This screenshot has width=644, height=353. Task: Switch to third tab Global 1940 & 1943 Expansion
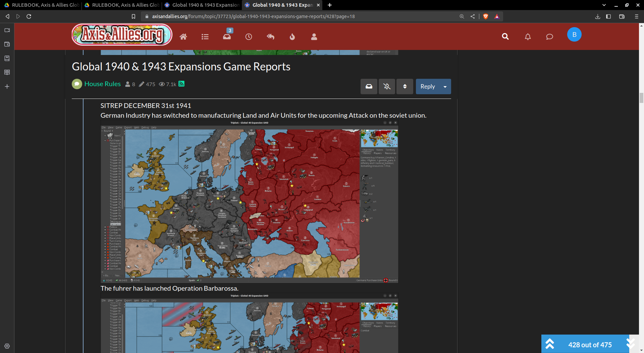point(202,5)
